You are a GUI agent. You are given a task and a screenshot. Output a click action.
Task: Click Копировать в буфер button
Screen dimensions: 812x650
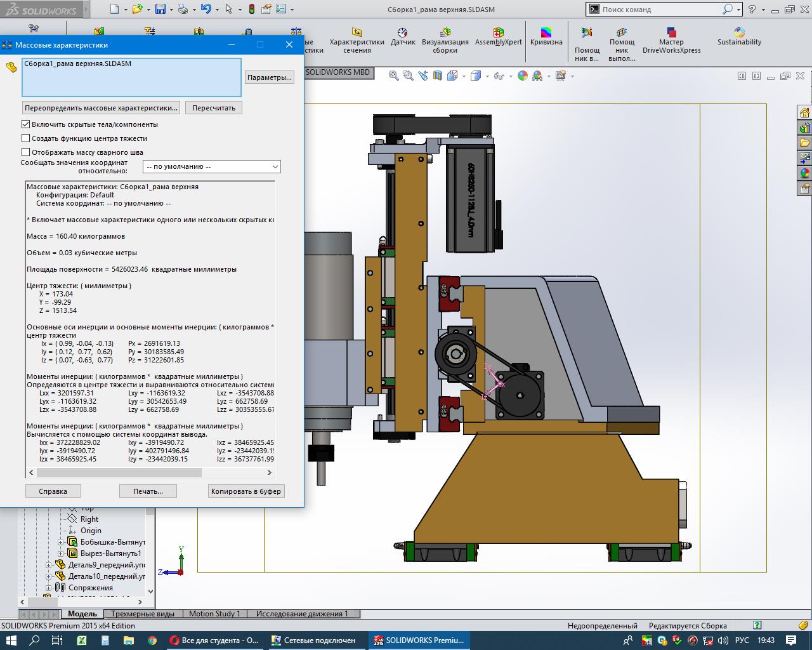pyautogui.click(x=246, y=491)
